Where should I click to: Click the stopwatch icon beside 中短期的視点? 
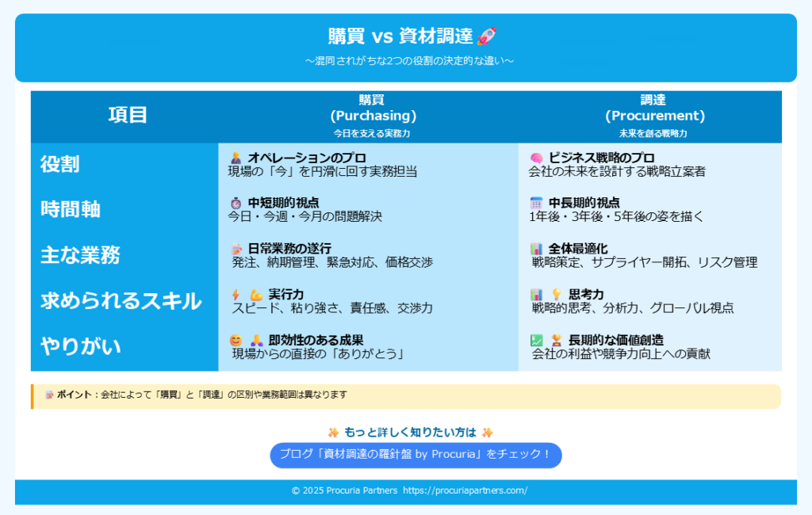236,203
